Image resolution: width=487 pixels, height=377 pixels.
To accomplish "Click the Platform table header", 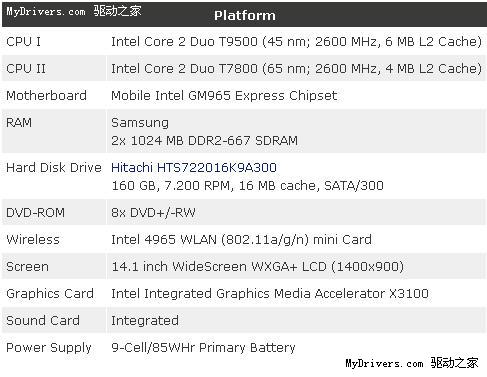I will pos(245,15).
